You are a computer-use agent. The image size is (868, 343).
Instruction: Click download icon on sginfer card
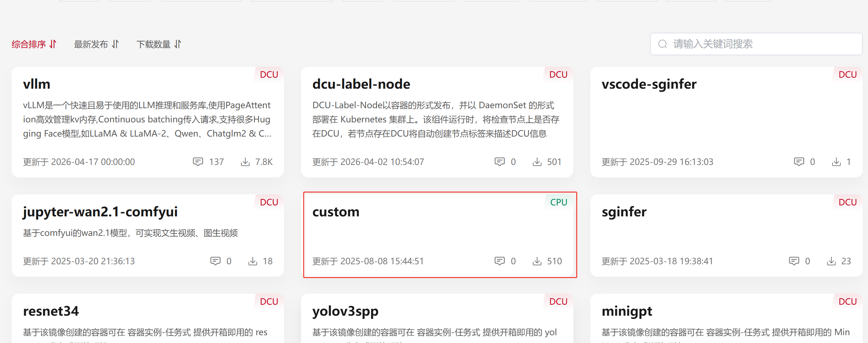[x=831, y=261]
